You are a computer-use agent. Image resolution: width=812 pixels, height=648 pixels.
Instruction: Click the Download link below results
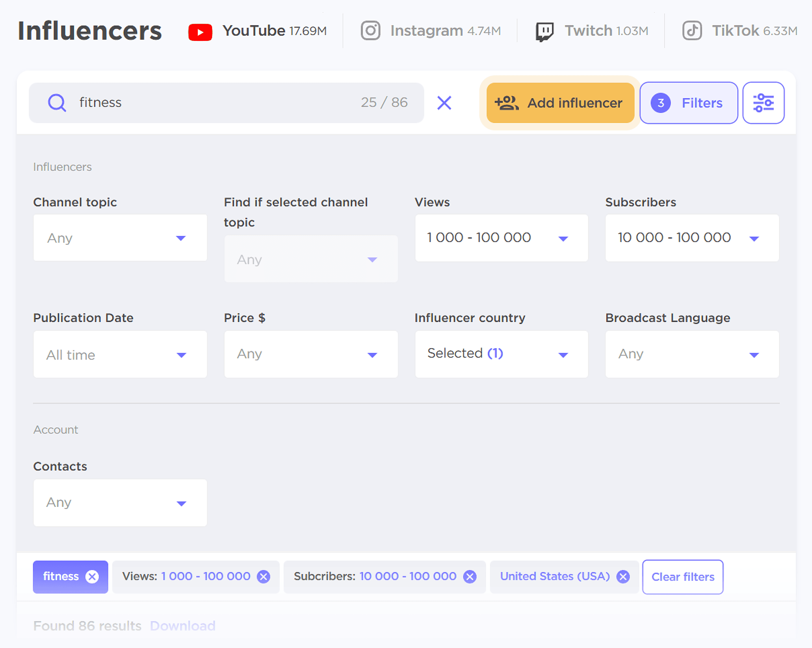(x=182, y=625)
